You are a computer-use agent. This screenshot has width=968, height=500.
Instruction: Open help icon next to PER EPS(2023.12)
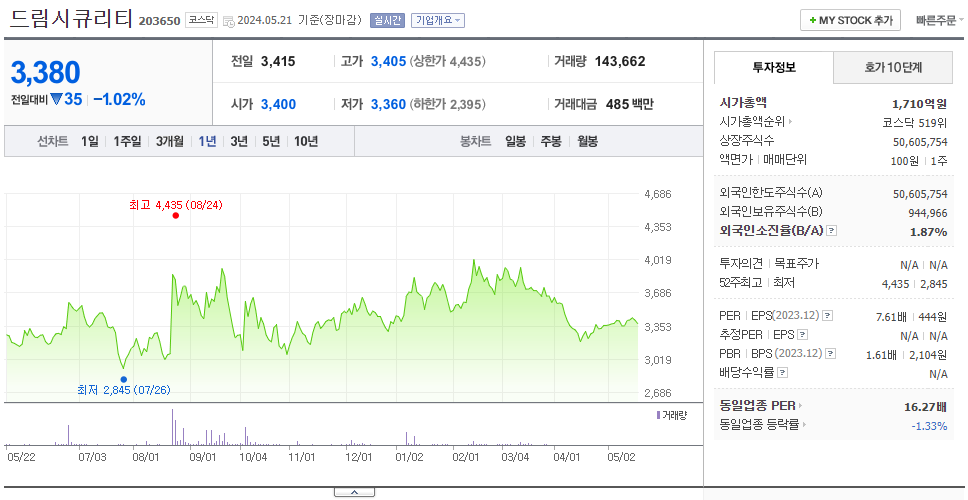(x=827, y=316)
